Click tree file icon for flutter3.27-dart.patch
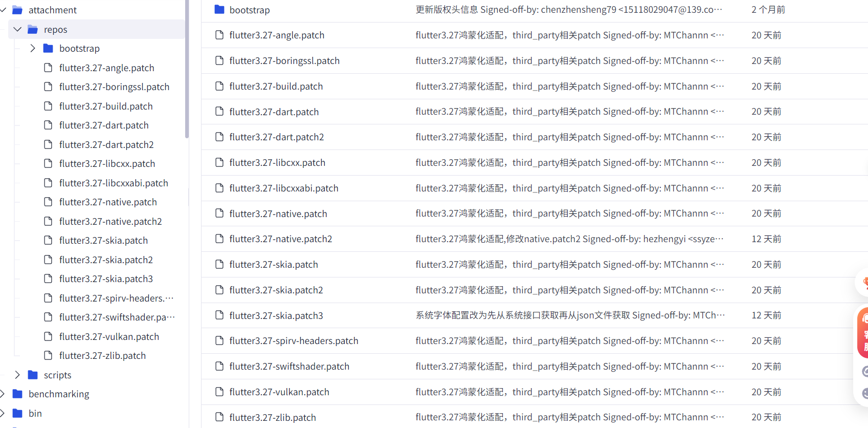868x428 pixels. (48, 125)
